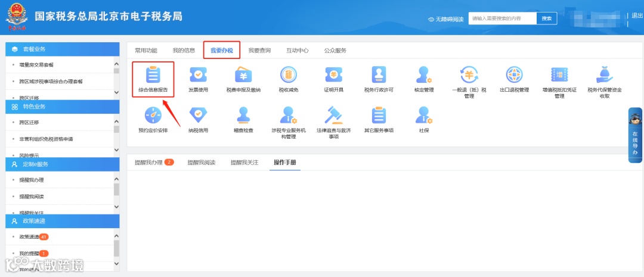Select the 操作手册 tab
The height and width of the screenshot is (277, 644).
pos(285,162)
